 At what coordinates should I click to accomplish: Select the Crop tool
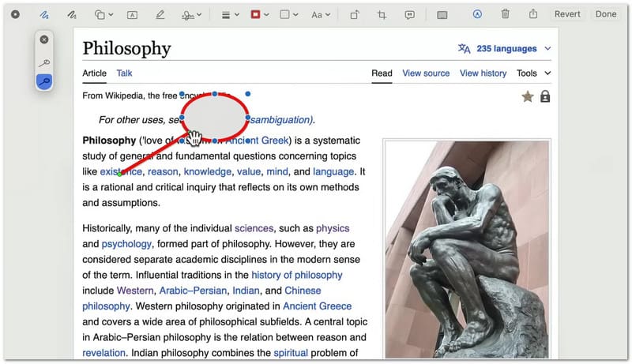pos(382,15)
